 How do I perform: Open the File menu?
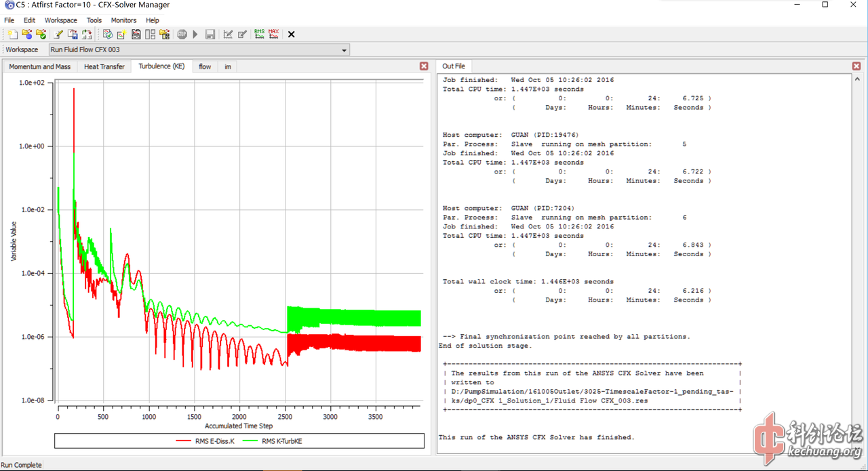point(9,20)
